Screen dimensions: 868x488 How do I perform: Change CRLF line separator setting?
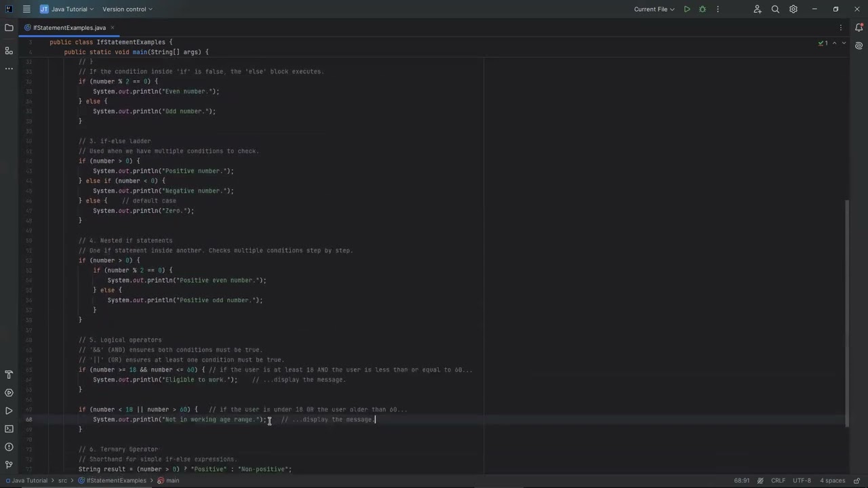click(778, 481)
